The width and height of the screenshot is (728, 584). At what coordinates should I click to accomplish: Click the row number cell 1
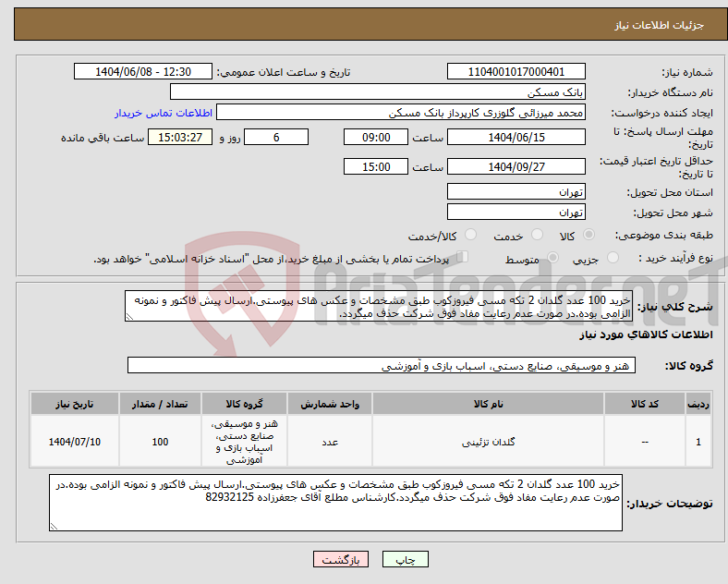coord(698,442)
